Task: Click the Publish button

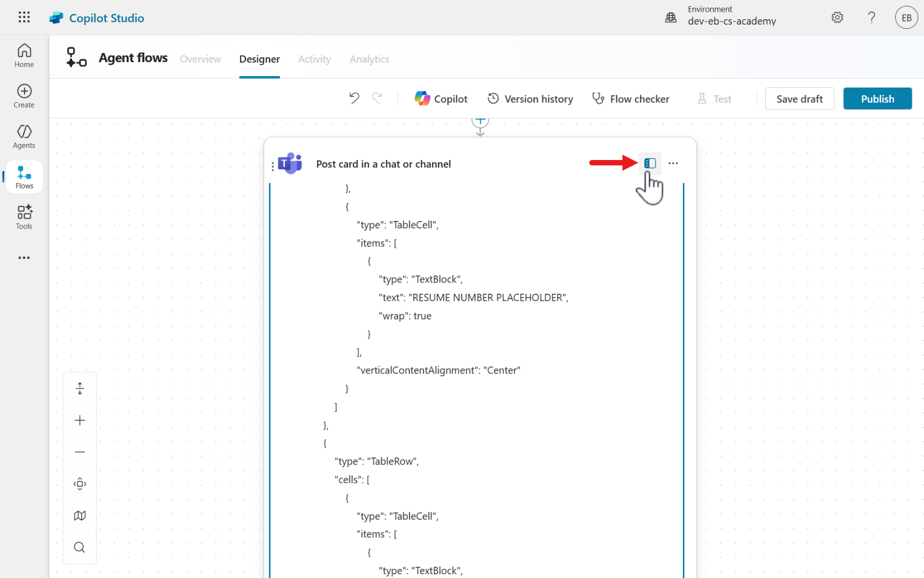Action: 877,98
